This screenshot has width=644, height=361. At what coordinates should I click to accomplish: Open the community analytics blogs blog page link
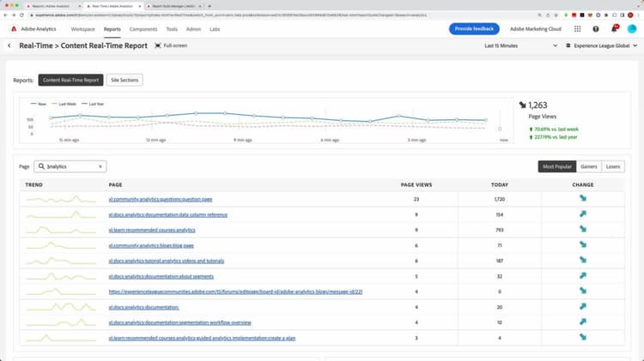(151, 246)
